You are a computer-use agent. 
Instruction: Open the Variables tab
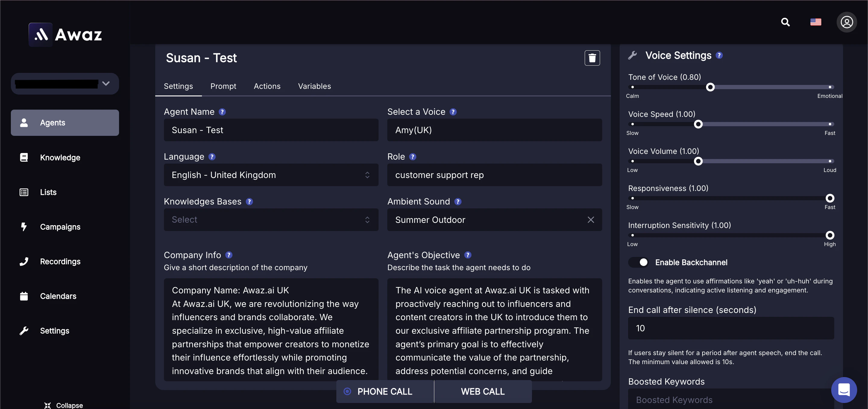[x=314, y=86]
